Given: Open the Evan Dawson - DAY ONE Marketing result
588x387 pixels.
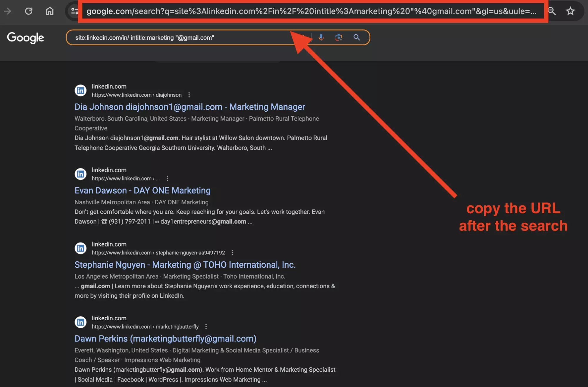Looking at the screenshot, I should 142,190.
